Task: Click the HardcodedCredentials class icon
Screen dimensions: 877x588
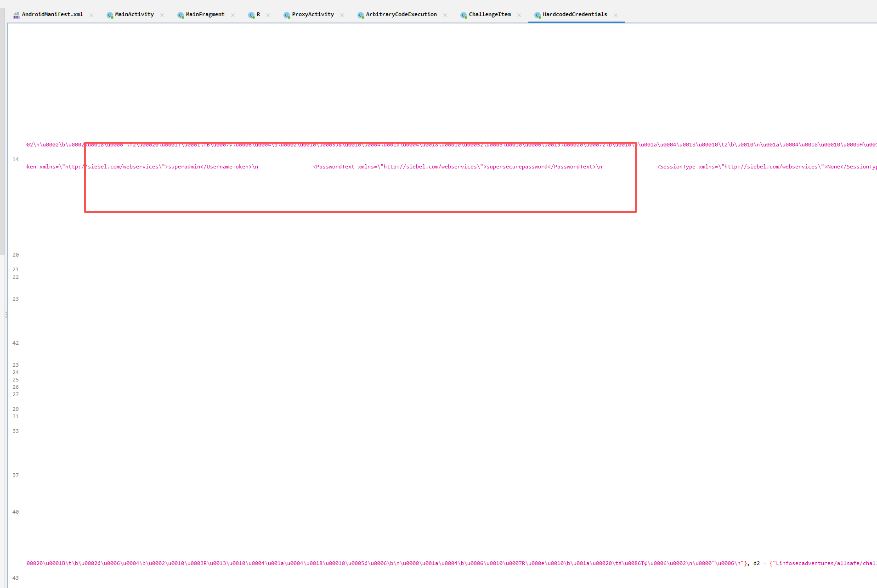Action: click(538, 15)
